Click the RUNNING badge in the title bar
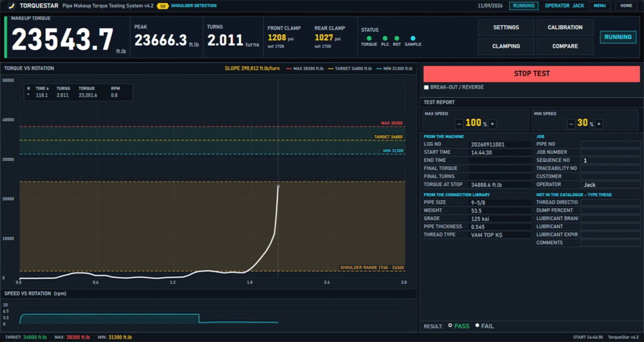The height and width of the screenshot is (342, 644). click(524, 6)
